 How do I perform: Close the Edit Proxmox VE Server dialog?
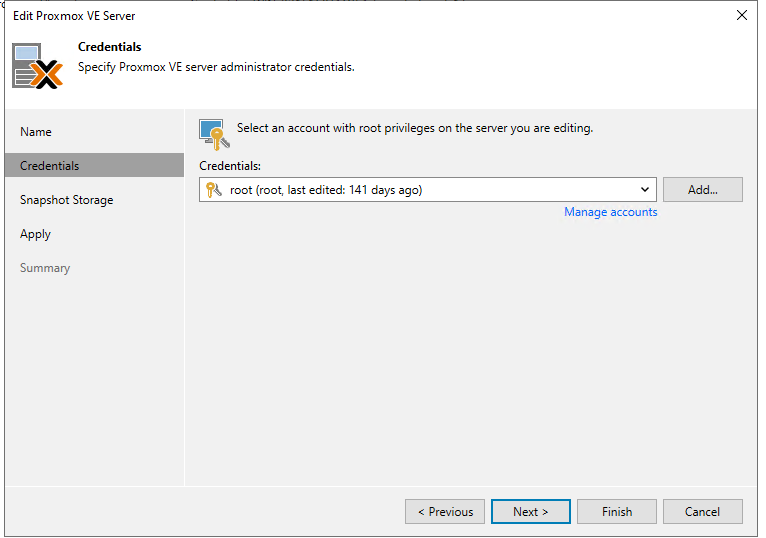pyautogui.click(x=742, y=16)
